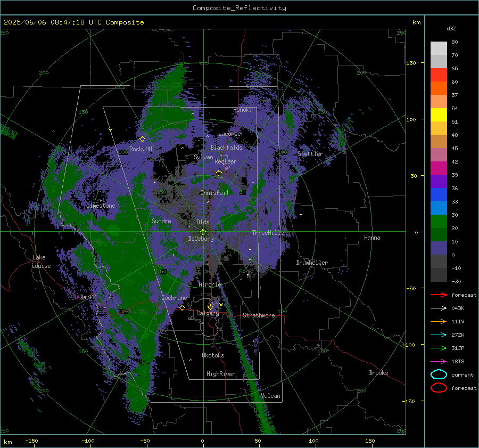This screenshot has height=448, width=479.
Task: Select the blue 33-36 dBZ swatch
Action: pyautogui.click(x=439, y=194)
